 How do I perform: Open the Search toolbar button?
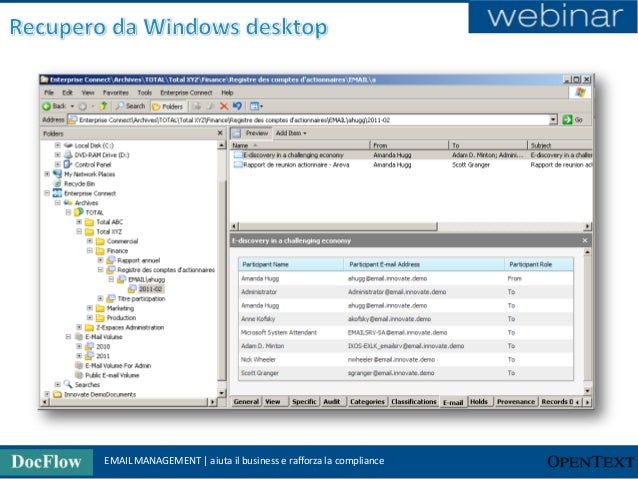coord(130,106)
